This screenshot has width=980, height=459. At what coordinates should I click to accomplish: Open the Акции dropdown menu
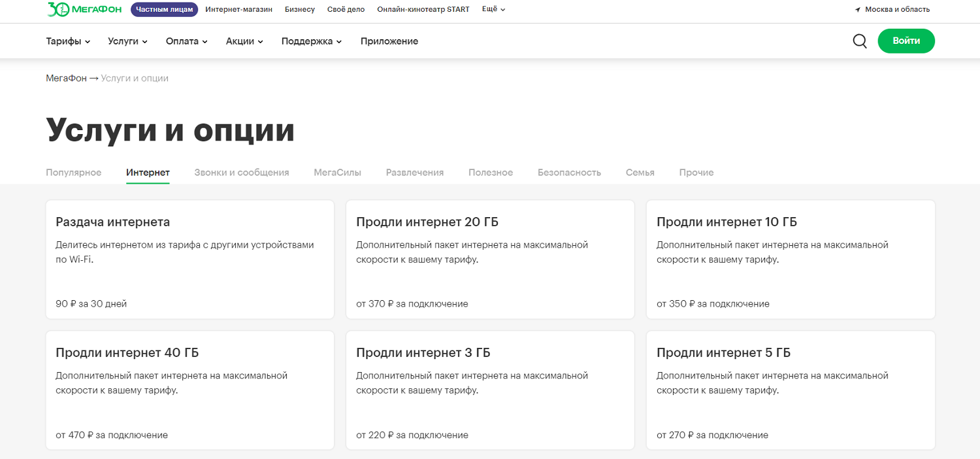click(x=244, y=41)
